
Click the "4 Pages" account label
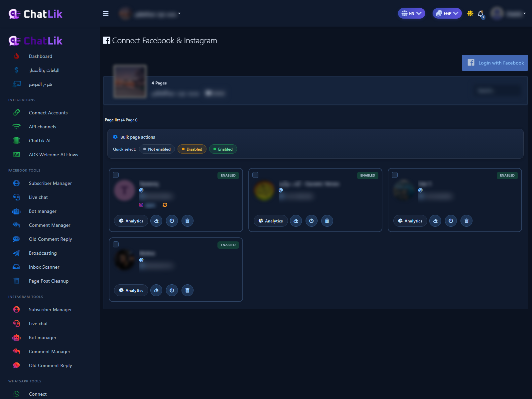click(159, 83)
